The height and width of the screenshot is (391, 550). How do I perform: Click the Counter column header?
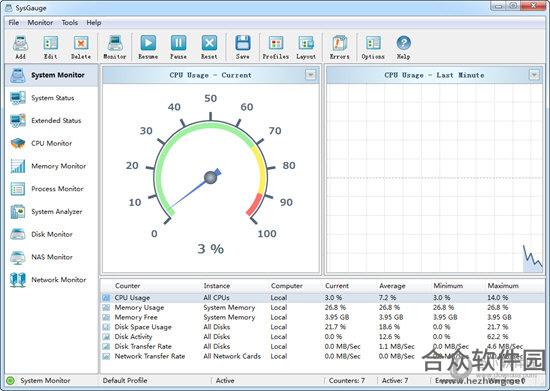tap(128, 286)
